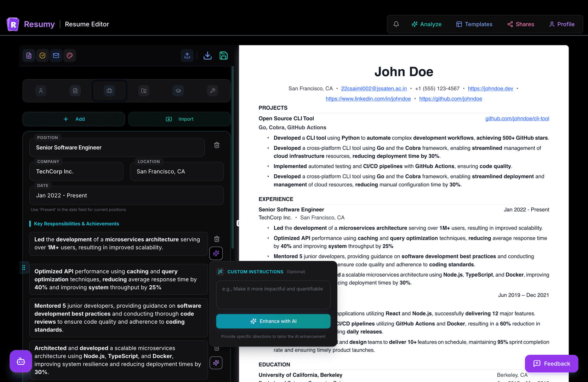Click 'University of California, Berkeley' text
The width and height of the screenshot is (588, 382).
click(301, 375)
